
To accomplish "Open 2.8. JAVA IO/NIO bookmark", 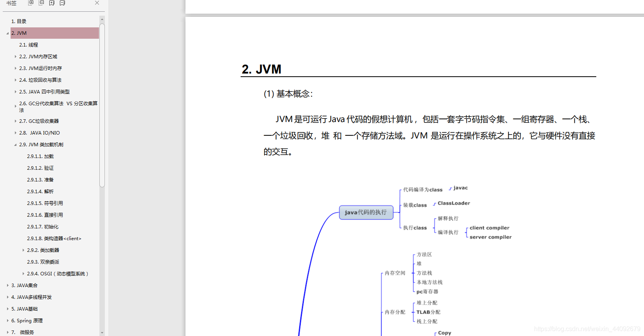I will pyautogui.click(x=39, y=133).
